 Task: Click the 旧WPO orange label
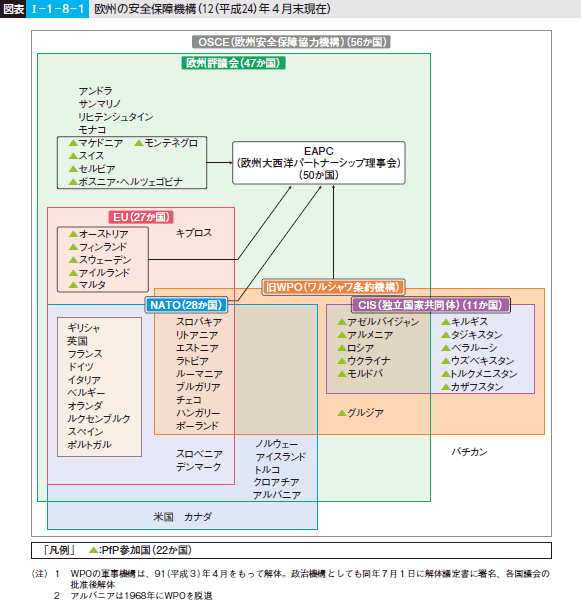(x=333, y=287)
